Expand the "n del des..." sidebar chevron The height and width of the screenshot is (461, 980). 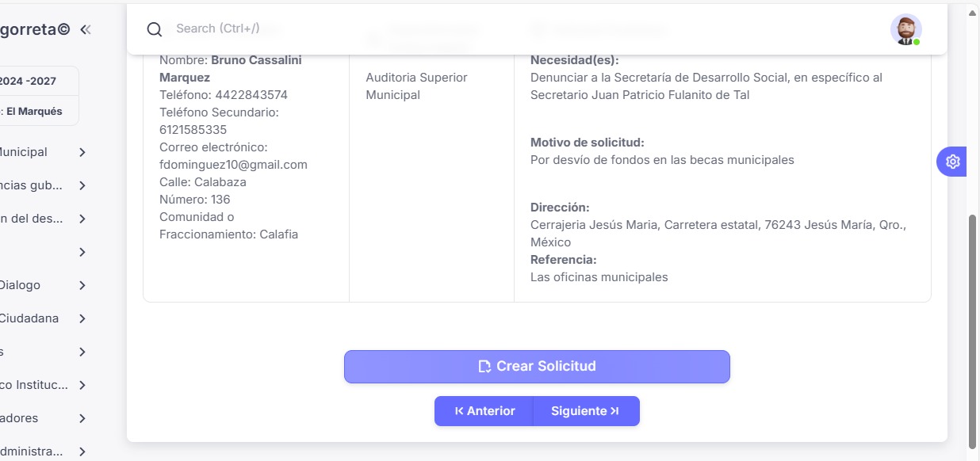[x=82, y=219]
